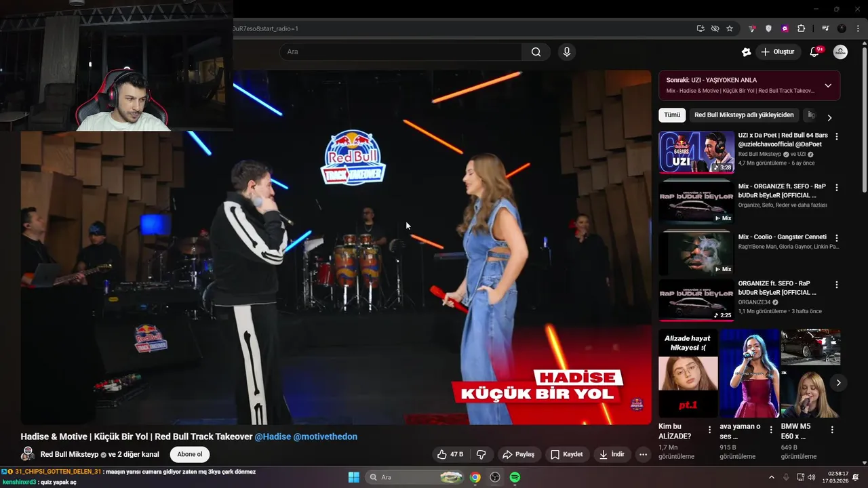Show next Shorts with the right arrow
Viewport: 868px width, 488px height.
click(838, 383)
